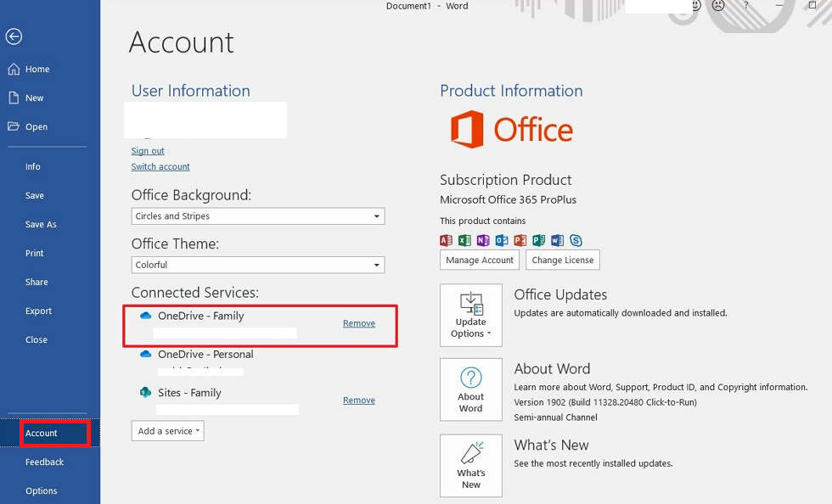
Task: Open the Office Theme dropdown showing Colorful
Action: 258,265
